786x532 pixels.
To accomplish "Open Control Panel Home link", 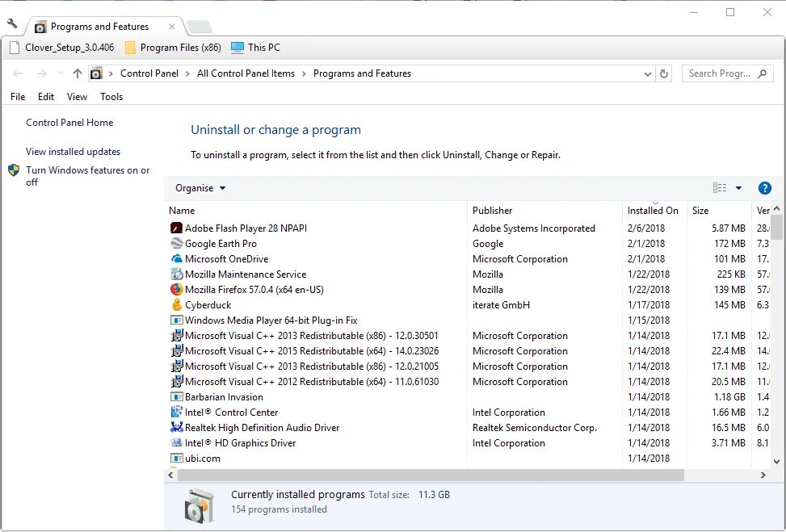I will pyautogui.click(x=69, y=122).
